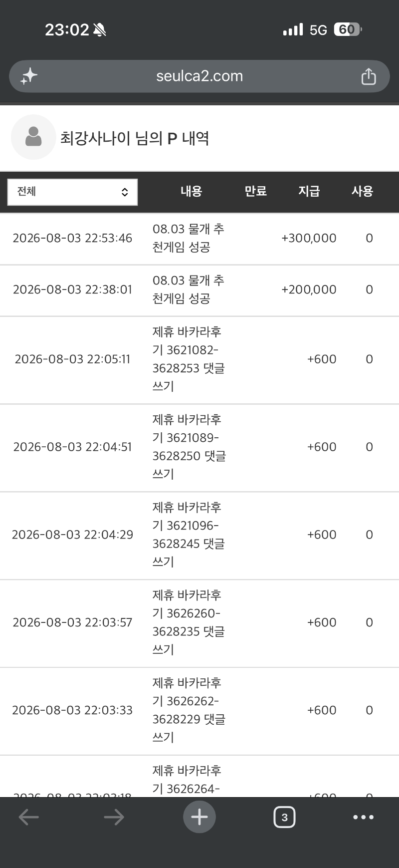
Task: Open the +200,000 물개 추천게임 entry at 22:38:01
Action: click(x=199, y=290)
